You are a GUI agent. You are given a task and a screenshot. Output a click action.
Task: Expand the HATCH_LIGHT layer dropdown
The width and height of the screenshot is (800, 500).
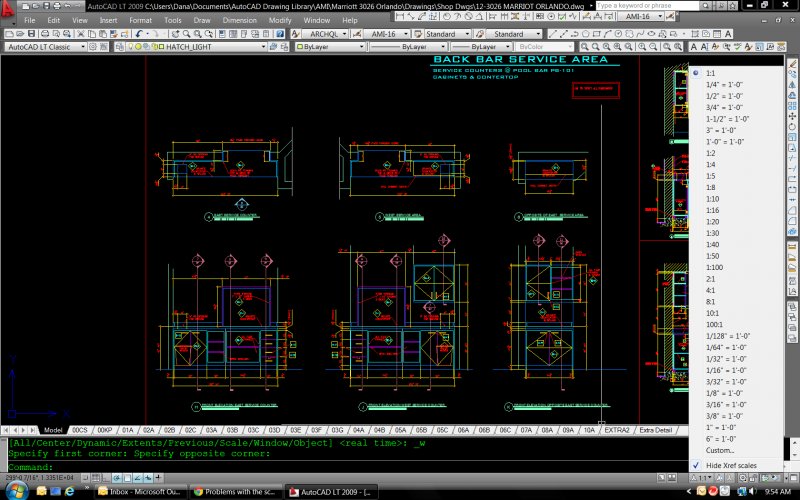coord(263,47)
